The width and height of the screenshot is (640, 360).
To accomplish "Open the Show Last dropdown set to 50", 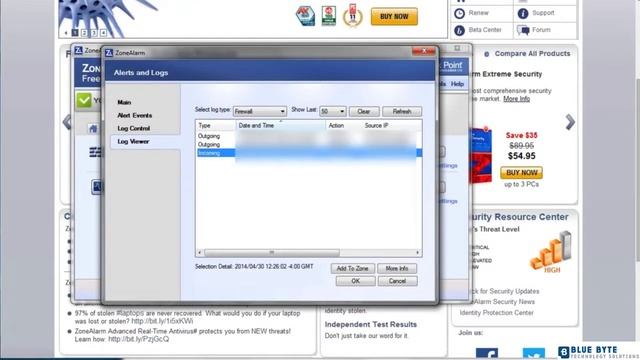I will (x=333, y=111).
